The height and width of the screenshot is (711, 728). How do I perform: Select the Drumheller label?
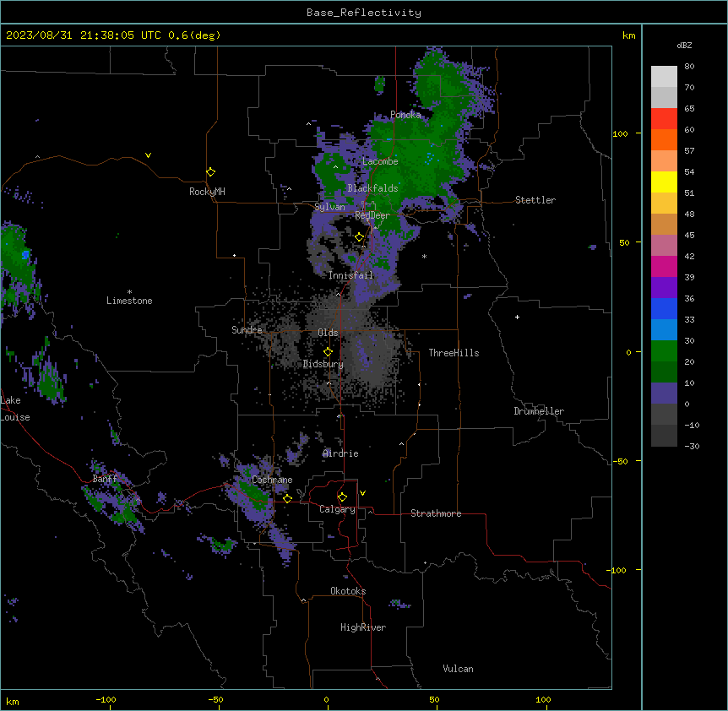(x=539, y=411)
